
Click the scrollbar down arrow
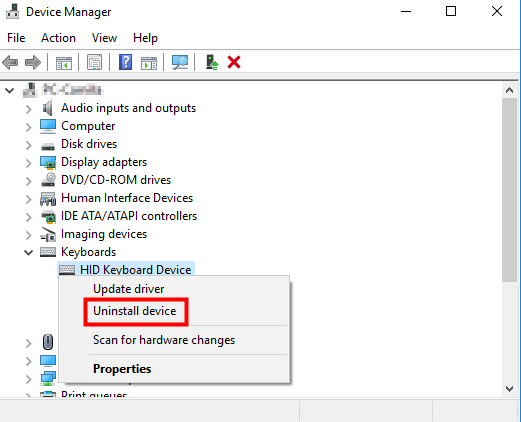[x=509, y=389]
